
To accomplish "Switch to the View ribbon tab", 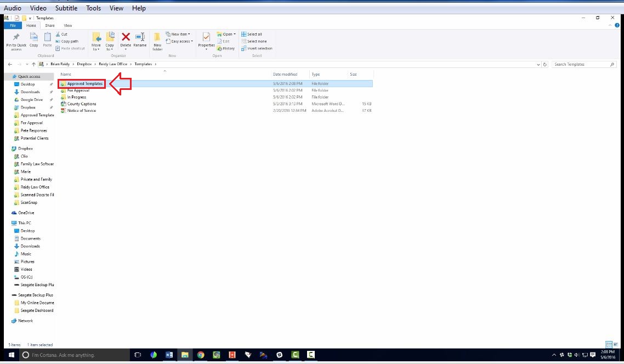I will [68, 25].
